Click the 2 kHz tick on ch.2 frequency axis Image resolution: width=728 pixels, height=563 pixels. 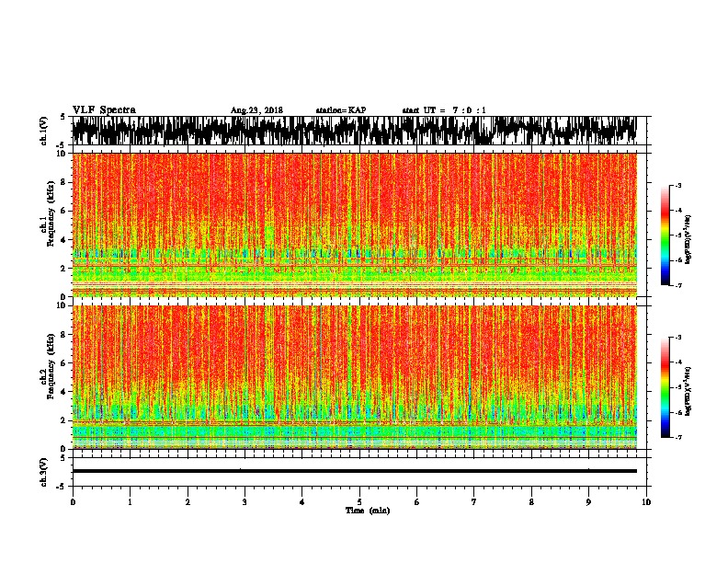(63, 420)
